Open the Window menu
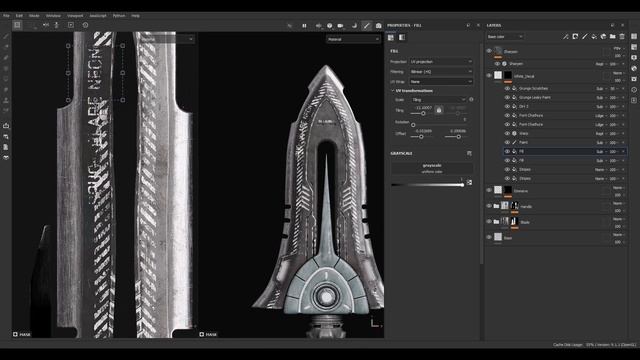The height and width of the screenshot is (360, 640). (53, 16)
